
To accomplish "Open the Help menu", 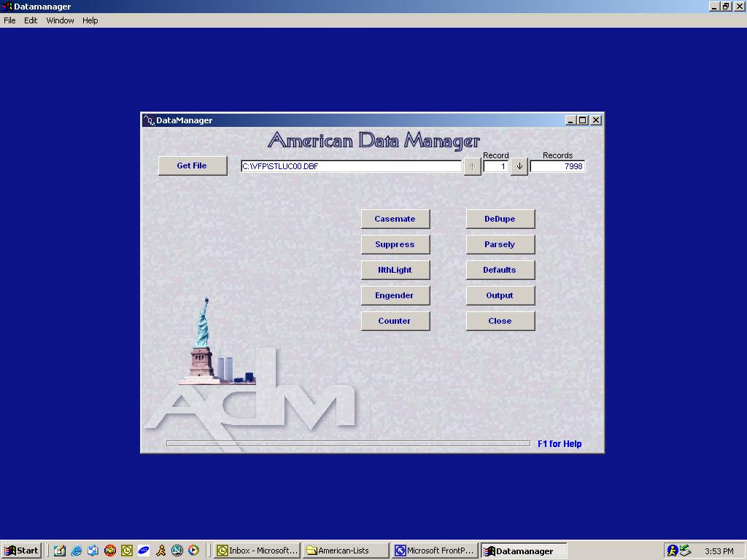I will pos(90,20).
